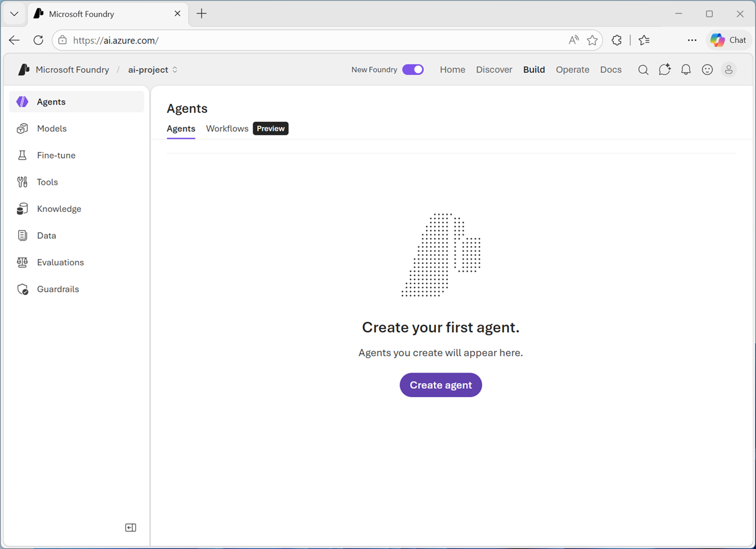Open the notifications bell
Screen dimensions: 756x549
pos(686,70)
